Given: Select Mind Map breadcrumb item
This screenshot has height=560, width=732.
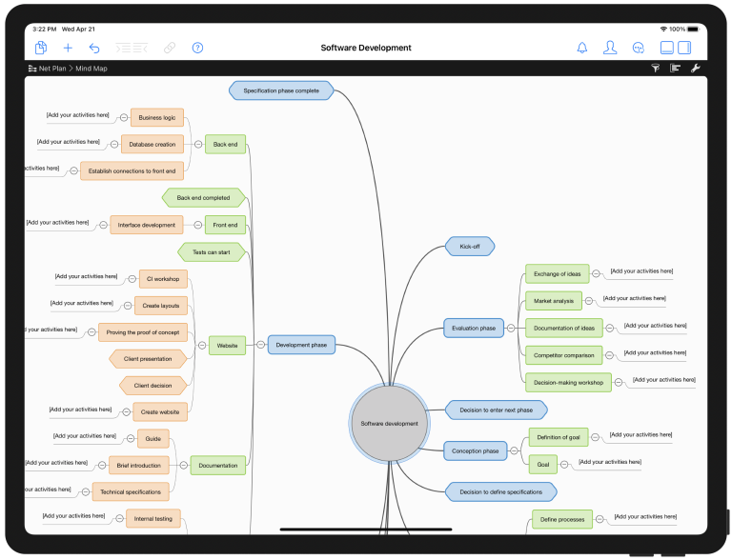Looking at the screenshot, I should click(91, 69).
